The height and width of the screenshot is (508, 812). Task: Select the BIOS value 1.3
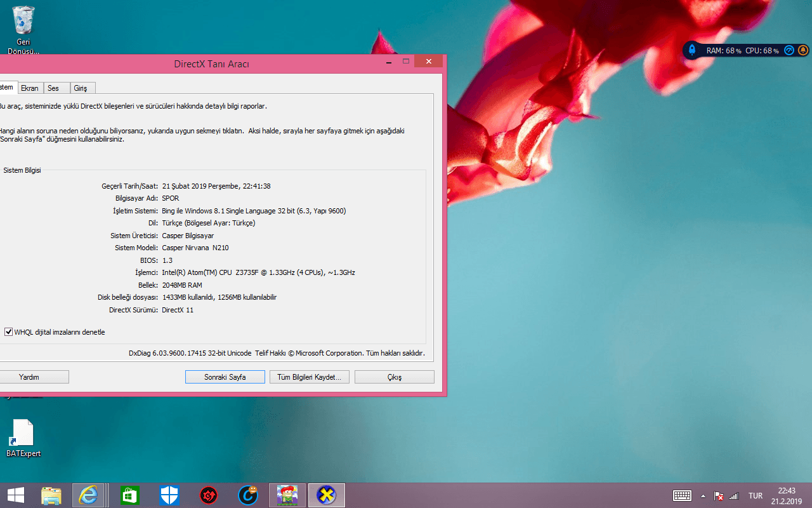point(167,260)
